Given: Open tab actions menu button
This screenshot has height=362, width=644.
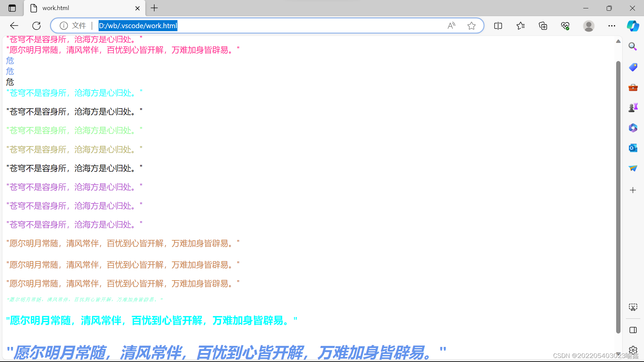Looking at the screenshot, I should pyautogui.click(x=12, y=8).
